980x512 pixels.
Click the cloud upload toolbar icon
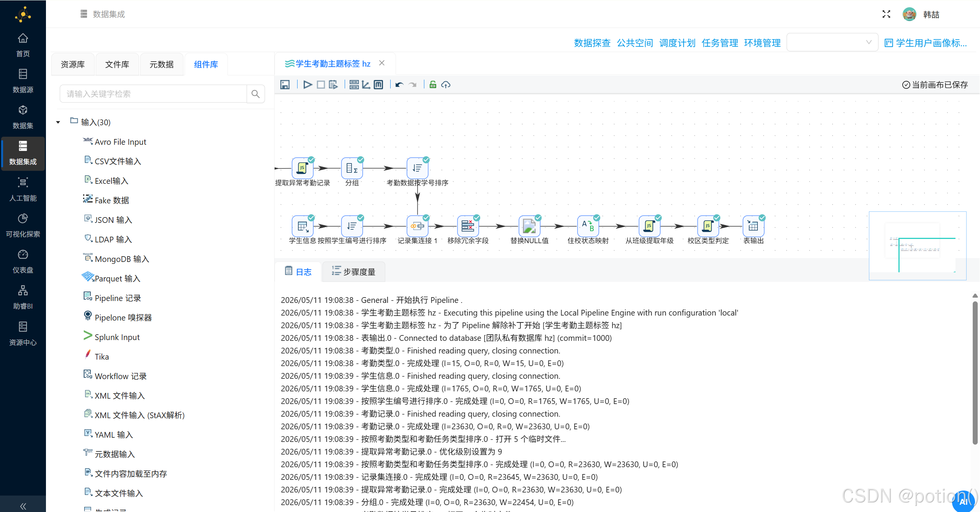[446, 85]
